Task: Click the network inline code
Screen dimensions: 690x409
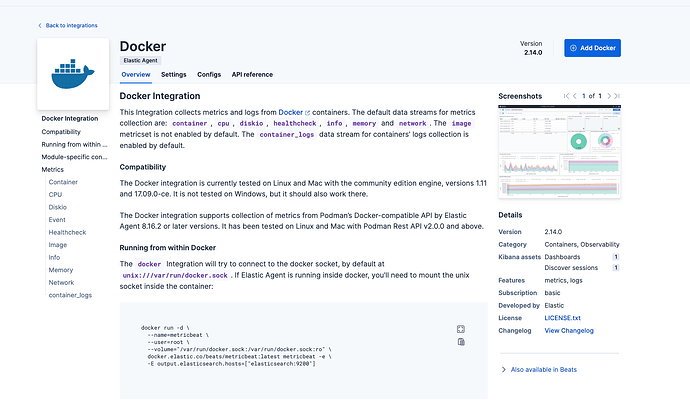Action: point(412,124)
